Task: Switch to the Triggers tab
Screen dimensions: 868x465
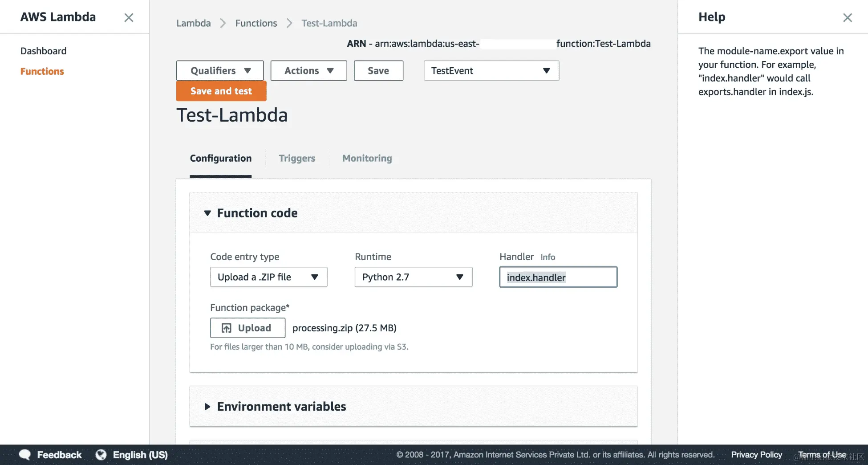Action: click(x=297, y=158)
